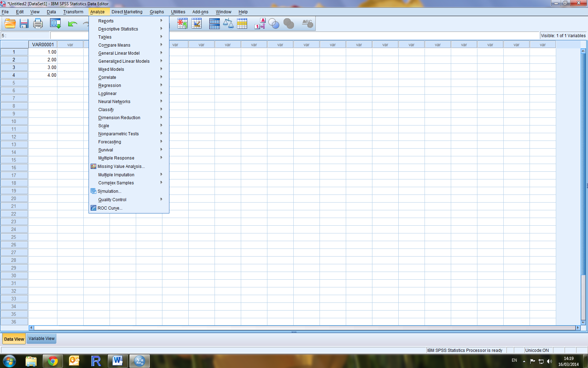The height and width of the screenshot is (368, 588).
Task: Click the horizontal scrollbar right arrow
Action: [x=578, y=328]
